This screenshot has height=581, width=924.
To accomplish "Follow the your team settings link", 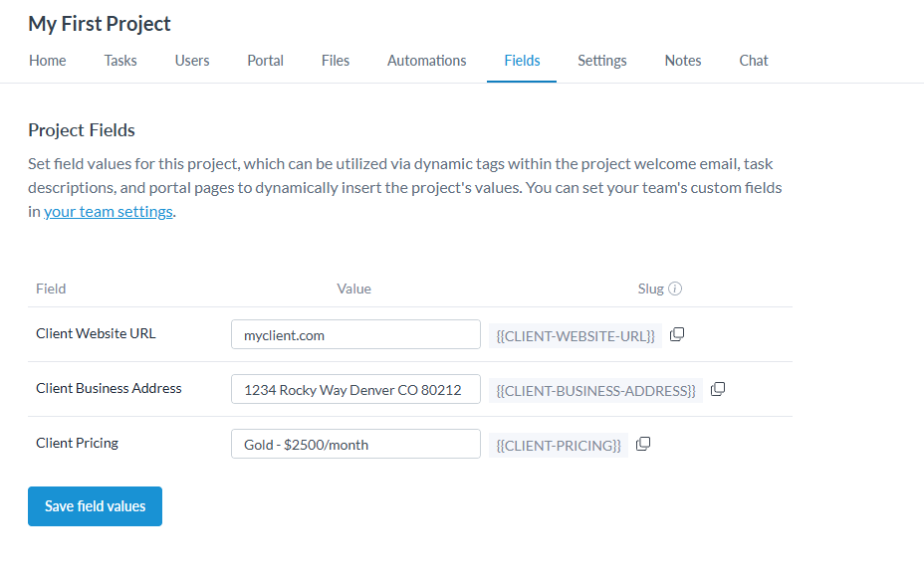I will (109, 211).
